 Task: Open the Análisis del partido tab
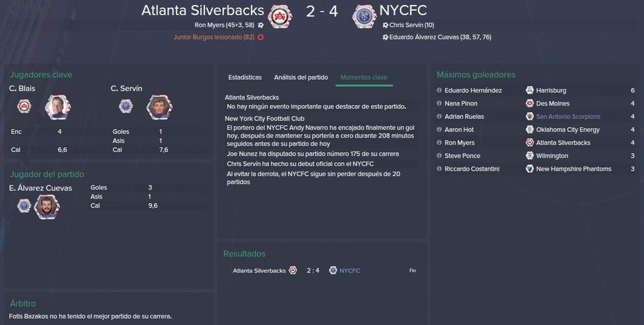point(301,77)
